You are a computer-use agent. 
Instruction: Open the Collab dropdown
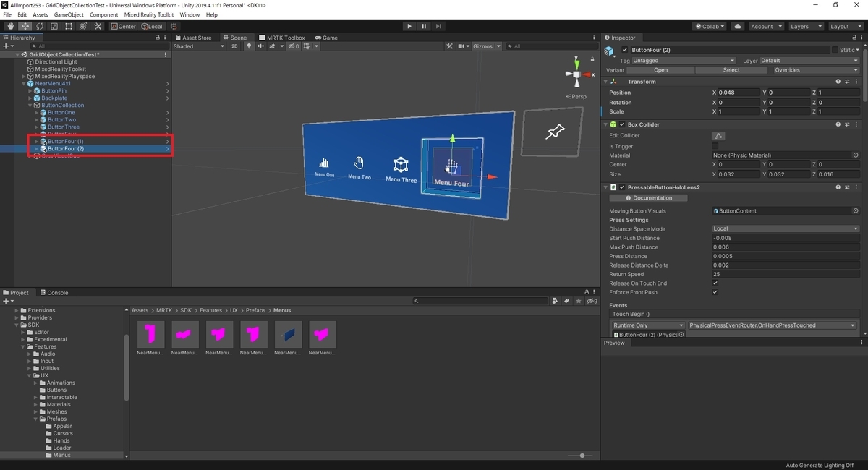[x=710, y=27]
